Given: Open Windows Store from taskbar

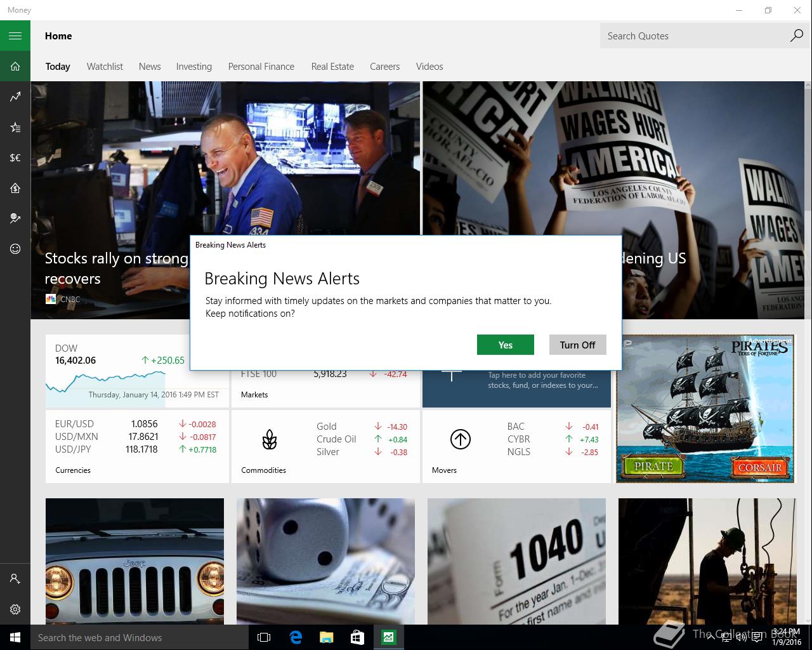Looking at the screenshot, I should [x=357, y=637].
